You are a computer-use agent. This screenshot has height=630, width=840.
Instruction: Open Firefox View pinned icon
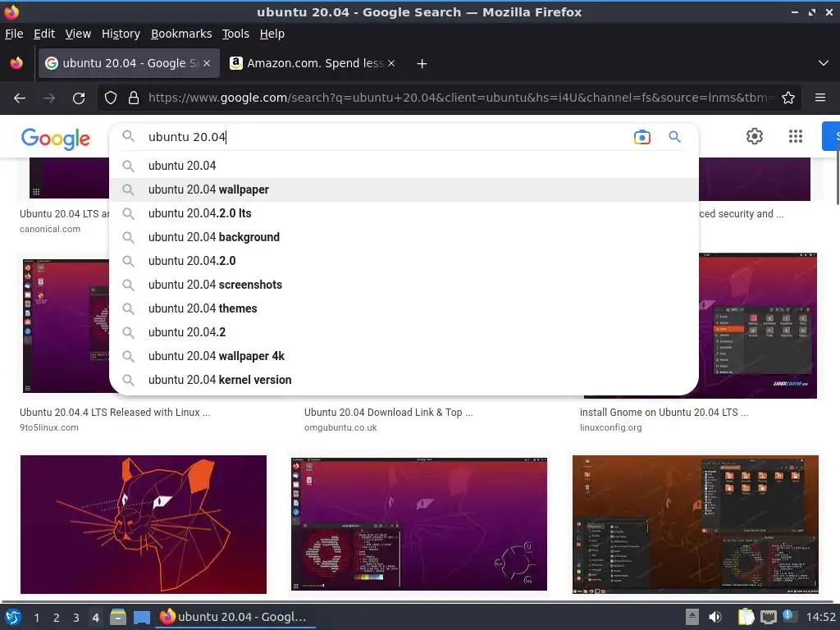[x=16, y=63]
